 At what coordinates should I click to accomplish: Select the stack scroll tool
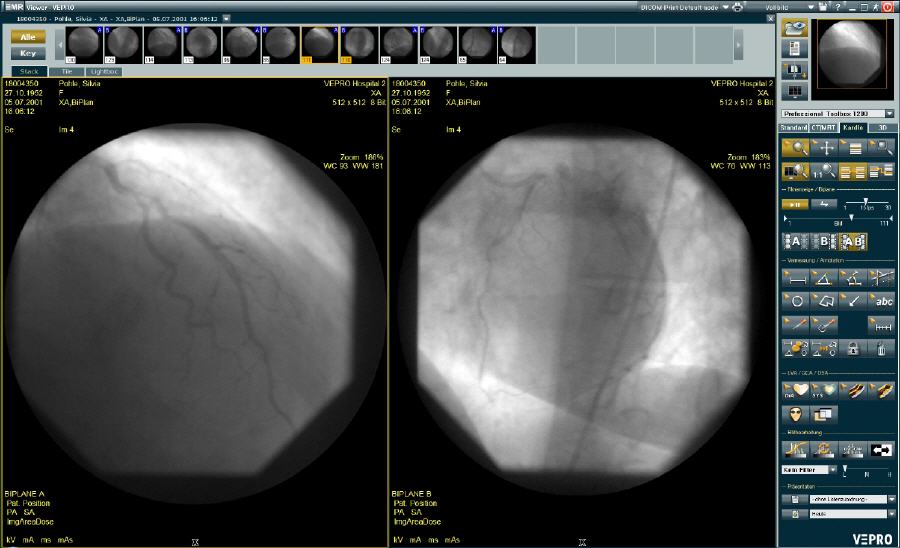853,148
